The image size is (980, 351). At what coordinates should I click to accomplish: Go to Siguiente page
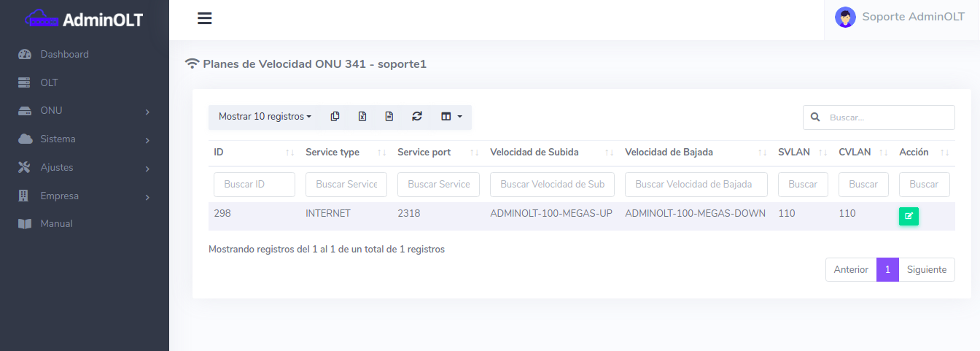(x=926, y=269)
